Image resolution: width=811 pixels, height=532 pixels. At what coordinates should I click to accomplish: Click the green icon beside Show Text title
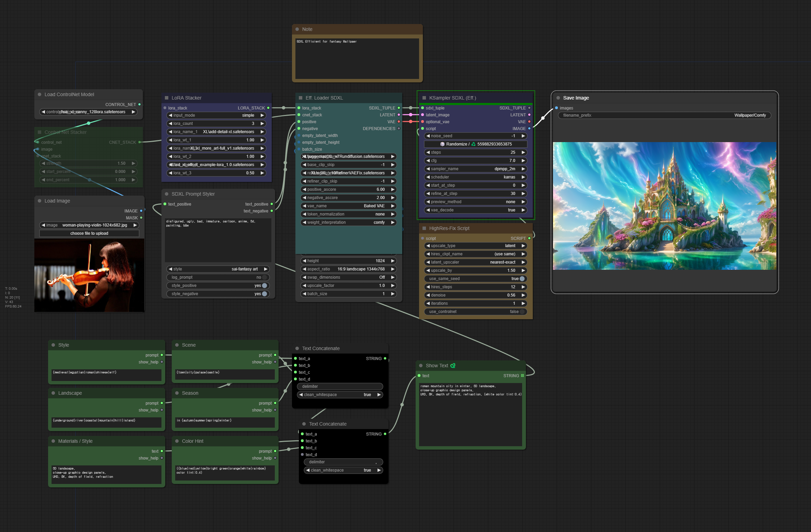(x=453, y=366)
